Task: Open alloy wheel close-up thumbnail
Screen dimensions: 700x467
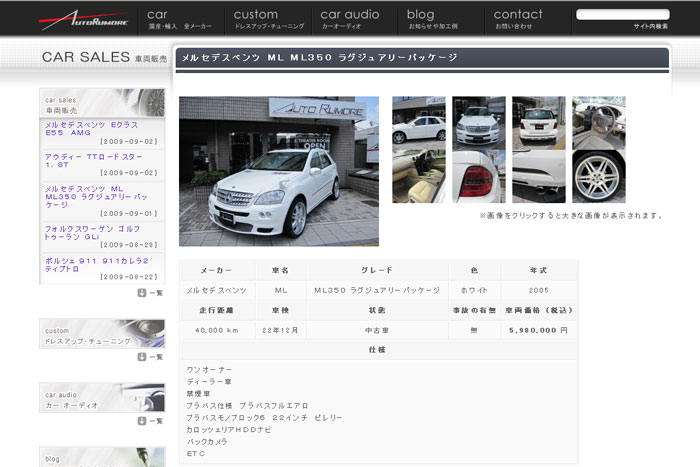Action: 599,176
